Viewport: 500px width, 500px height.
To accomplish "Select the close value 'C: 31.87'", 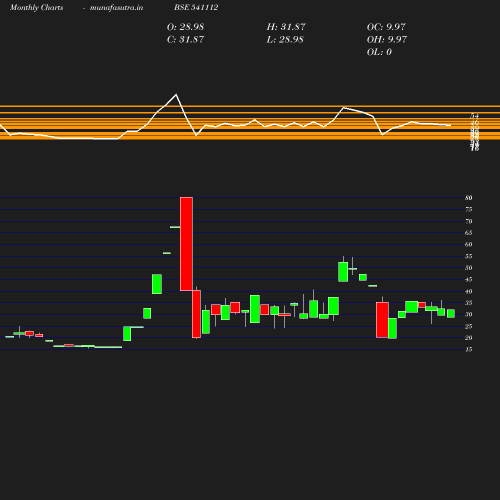I will click(185, 40).
